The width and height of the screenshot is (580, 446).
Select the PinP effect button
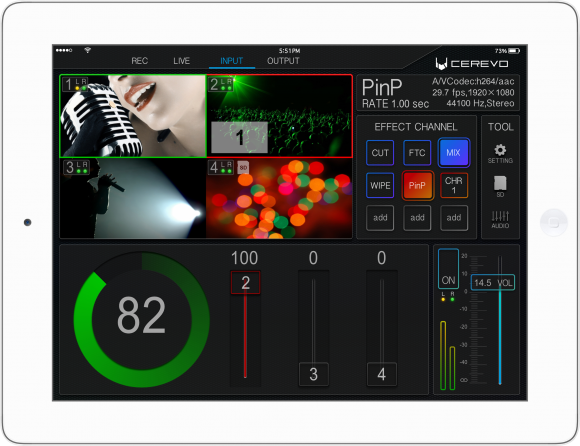pyautogui.click(x=417, y=185)
